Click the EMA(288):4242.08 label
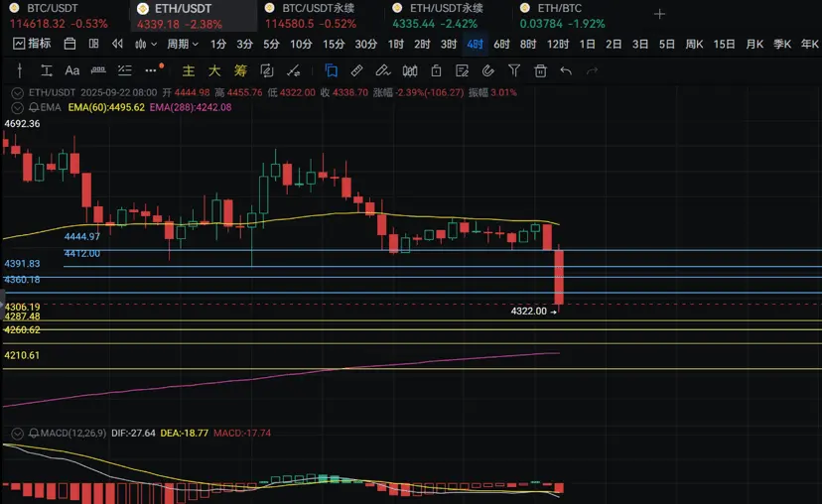Viewport: 822px width, 504px height. [x=191, y=107]
